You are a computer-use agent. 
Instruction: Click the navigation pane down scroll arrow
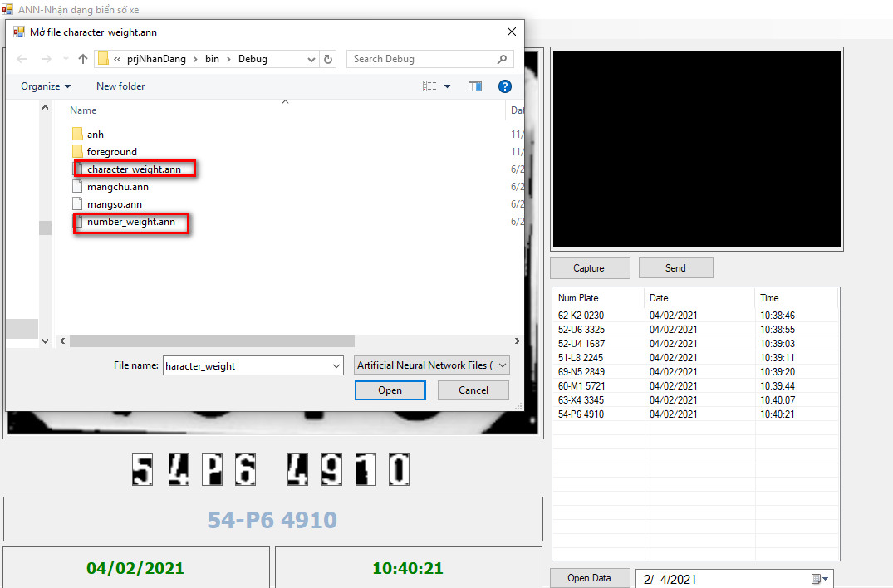pos(45,341)
